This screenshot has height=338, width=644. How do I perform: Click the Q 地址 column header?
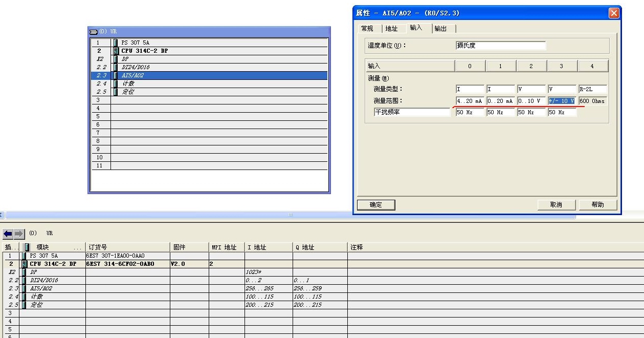(x=320, y=247)
